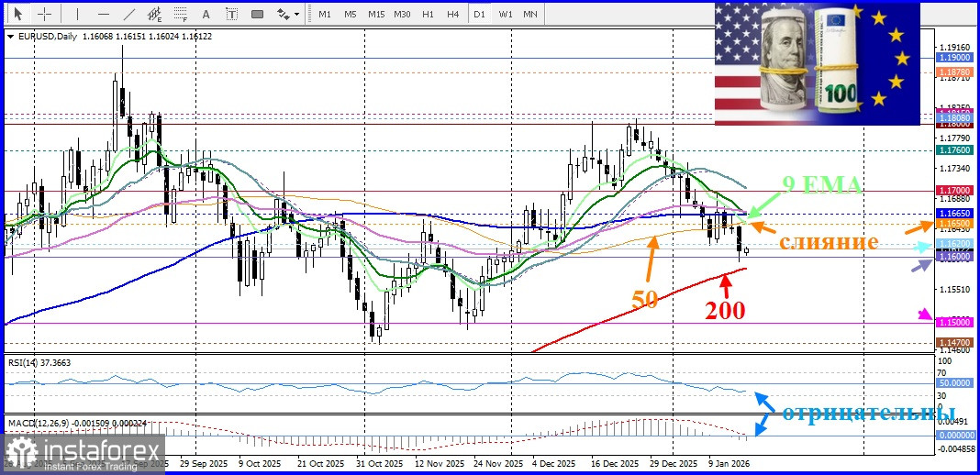Pick the trendline drawing tool
The image size is (980, 475).
point(129,13)
